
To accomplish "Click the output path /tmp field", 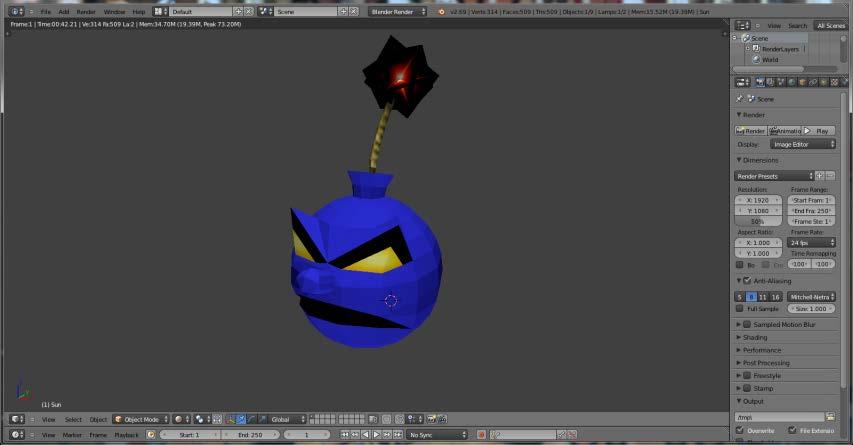I will 780,417.
